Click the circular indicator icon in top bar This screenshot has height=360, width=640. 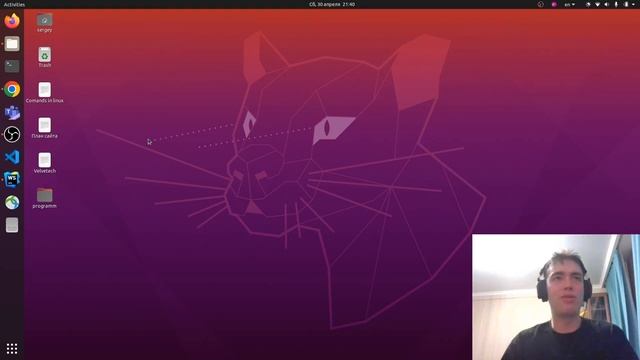[x=540, y=4]
